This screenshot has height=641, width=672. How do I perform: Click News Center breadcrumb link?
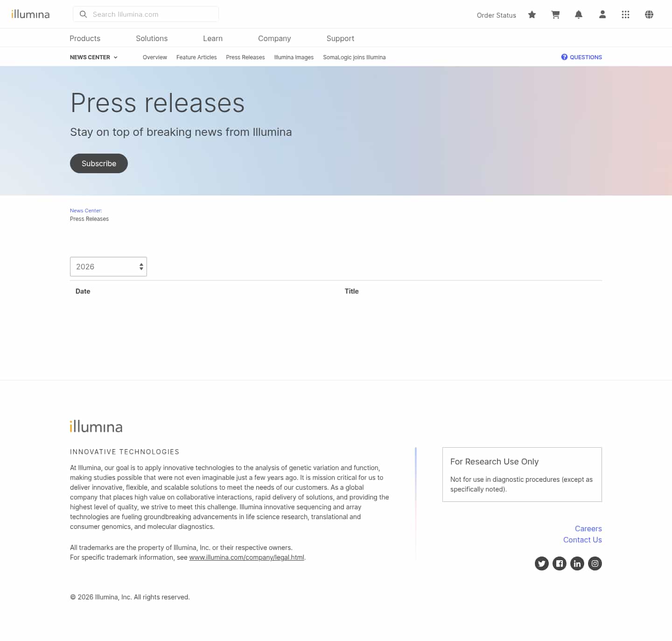pos(86,211)
